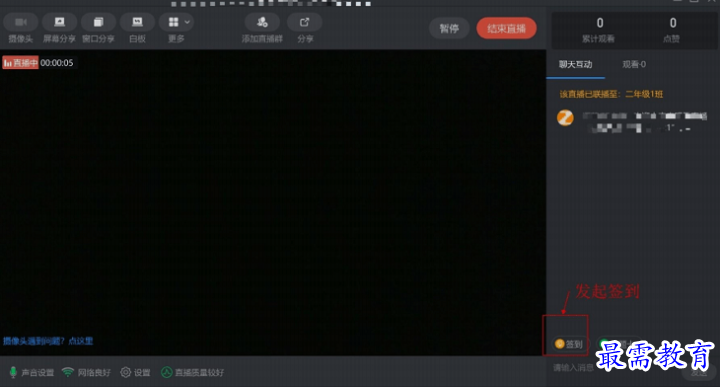End the broadcast with 结束直播
Viewport: 720px width, 387px height.
pos(506,28)
